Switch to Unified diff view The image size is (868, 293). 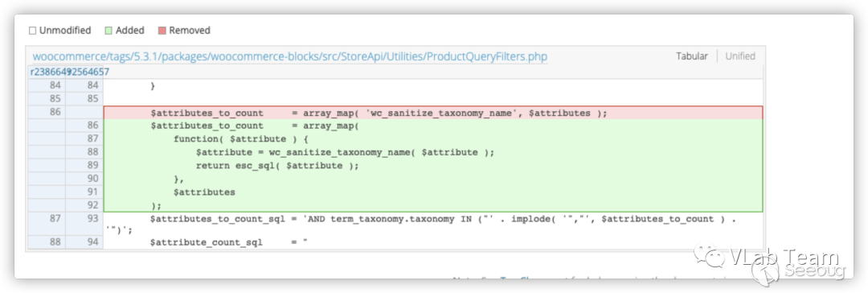pos(740,56)
